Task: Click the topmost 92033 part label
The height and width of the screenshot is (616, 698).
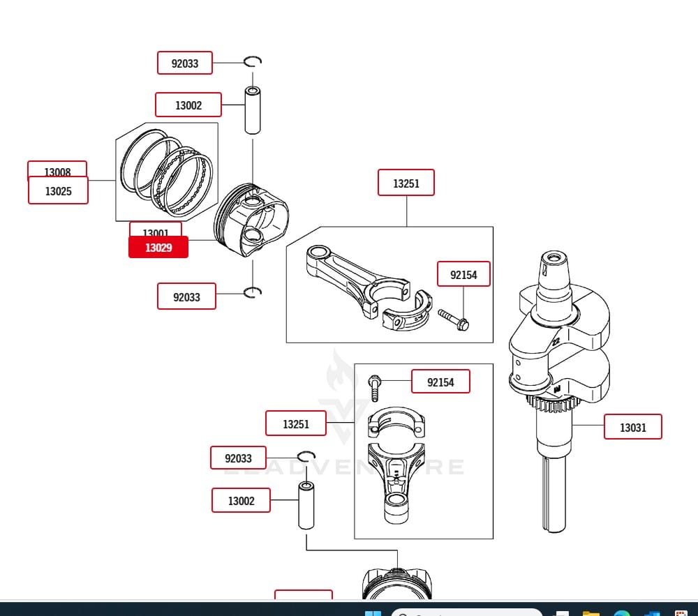Action: pyautogui.click(x=185, y=63)
